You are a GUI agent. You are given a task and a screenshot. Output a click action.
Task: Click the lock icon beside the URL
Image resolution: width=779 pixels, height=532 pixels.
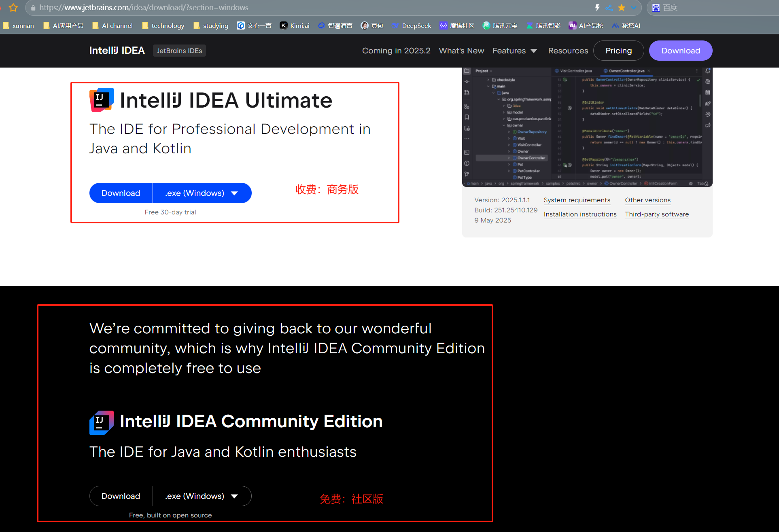coord(33,8)
